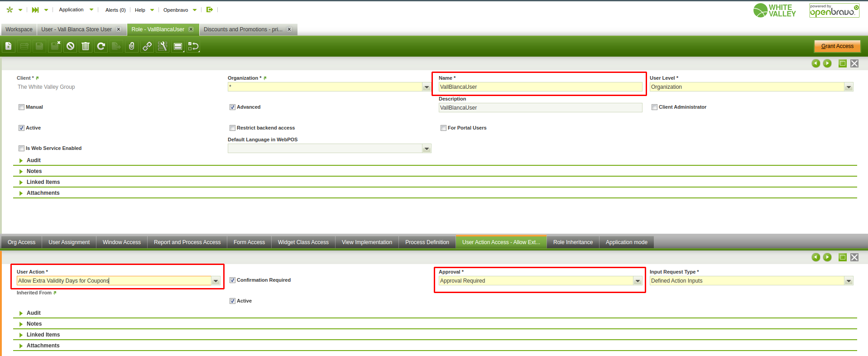Click the checklist with undo arrow icon
Viewport: 868px width, 356px height.
pos(193,46)
